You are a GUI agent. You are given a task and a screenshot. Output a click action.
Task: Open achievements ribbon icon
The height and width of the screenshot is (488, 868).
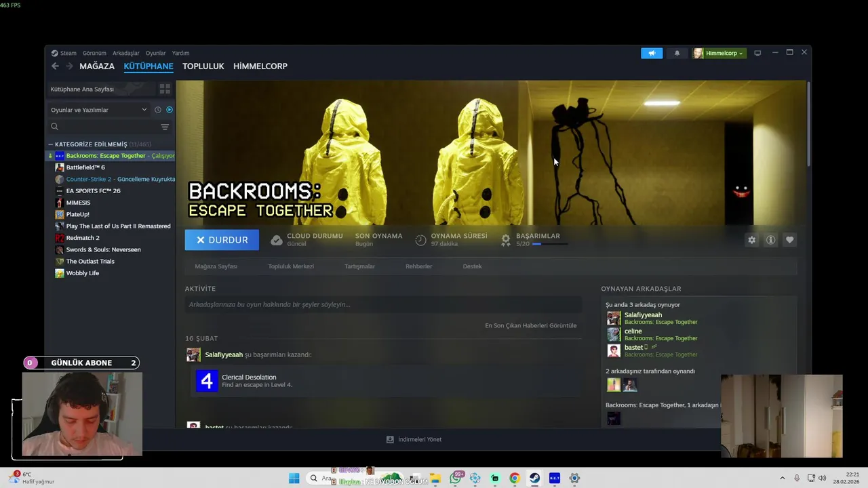pos(505,240)
